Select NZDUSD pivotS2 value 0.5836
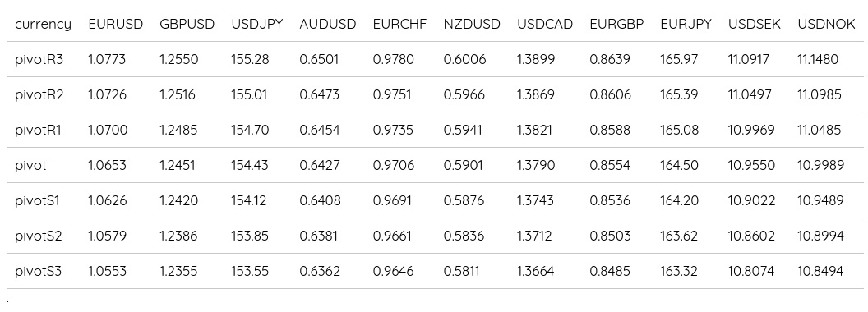This screenshot has width=868, height=312. pyautogui.click(x=464, y=236)
